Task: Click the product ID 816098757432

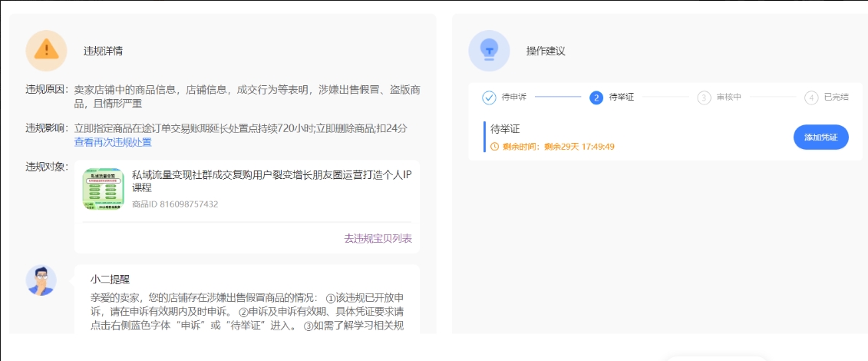Action: [x=175, y=204]
